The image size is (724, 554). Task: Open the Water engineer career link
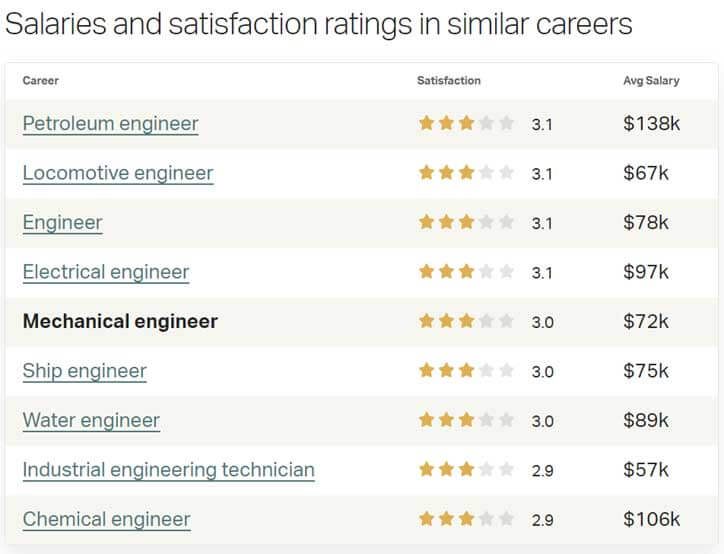pyautogui.click(x=91, y=420)
